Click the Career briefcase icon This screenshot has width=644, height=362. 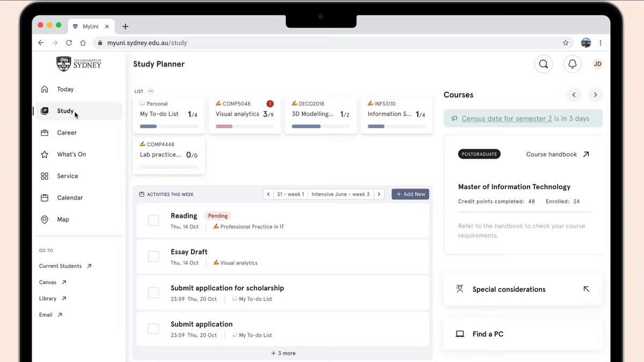45,132
